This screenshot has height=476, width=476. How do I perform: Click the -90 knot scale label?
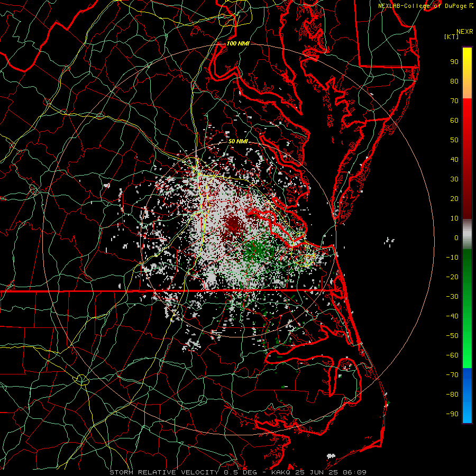tap(452, 414)
